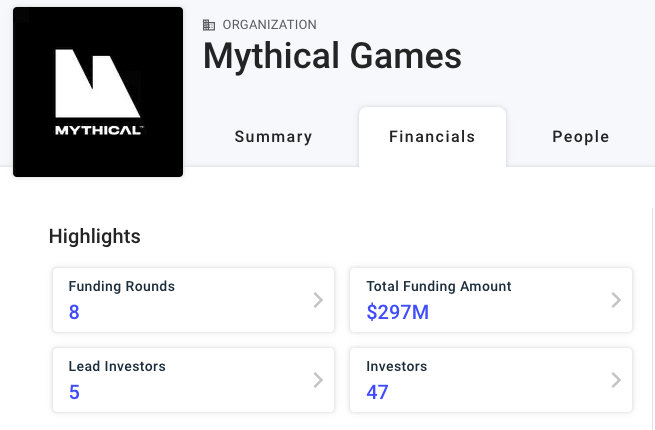655x430 pixels.
Task: Select the Mythical Games title heading
Action: tap(332, 56)
